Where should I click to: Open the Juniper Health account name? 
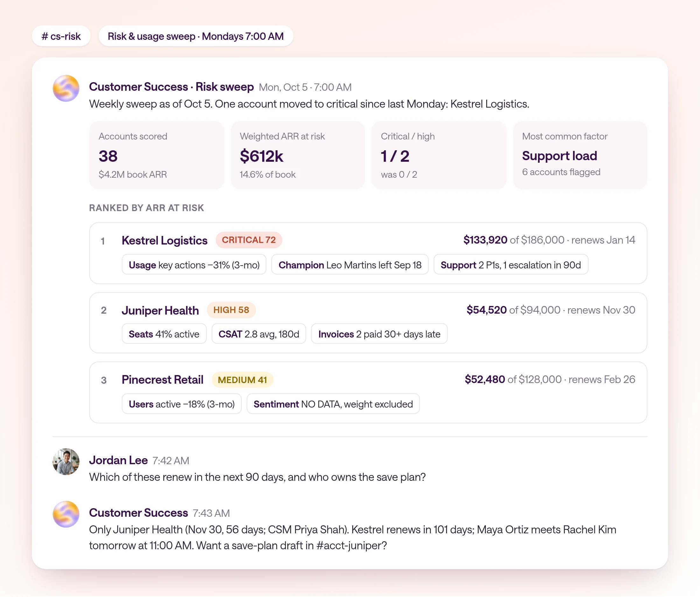click(x=160, y=310)
